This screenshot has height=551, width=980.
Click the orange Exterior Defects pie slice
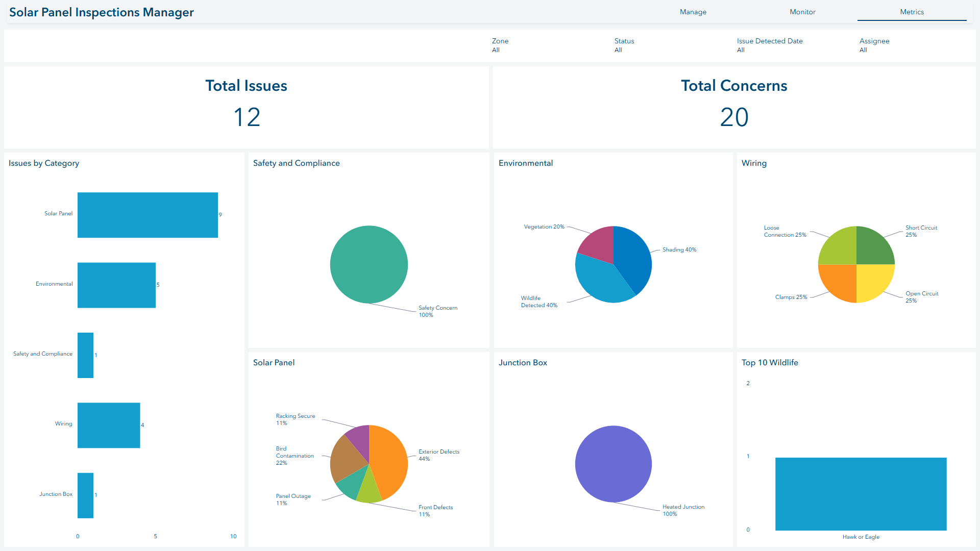click(389, 462)
